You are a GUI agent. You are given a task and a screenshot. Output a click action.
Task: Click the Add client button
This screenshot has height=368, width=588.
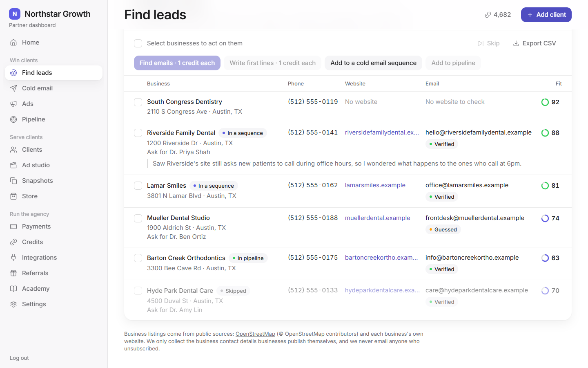point(546,15)
